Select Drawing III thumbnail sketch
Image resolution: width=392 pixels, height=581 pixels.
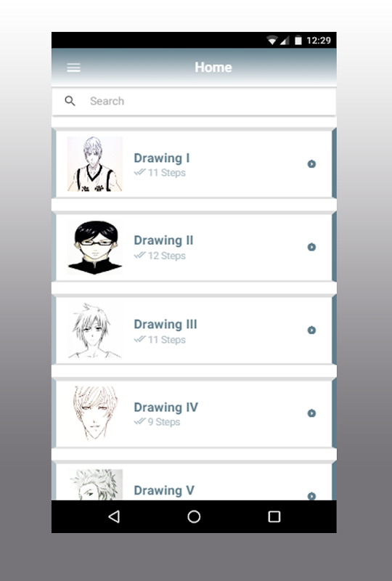(x=95, y=330)
